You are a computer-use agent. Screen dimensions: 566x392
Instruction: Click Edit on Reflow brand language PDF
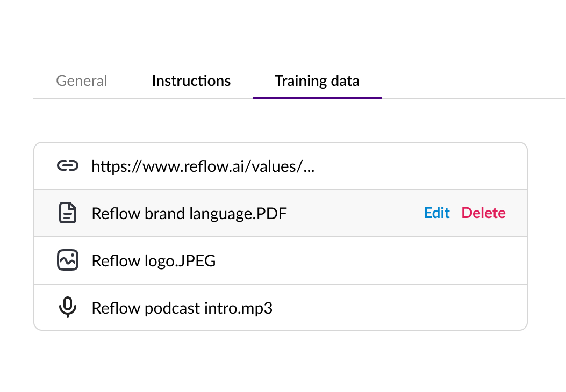[x=436, y=213]
